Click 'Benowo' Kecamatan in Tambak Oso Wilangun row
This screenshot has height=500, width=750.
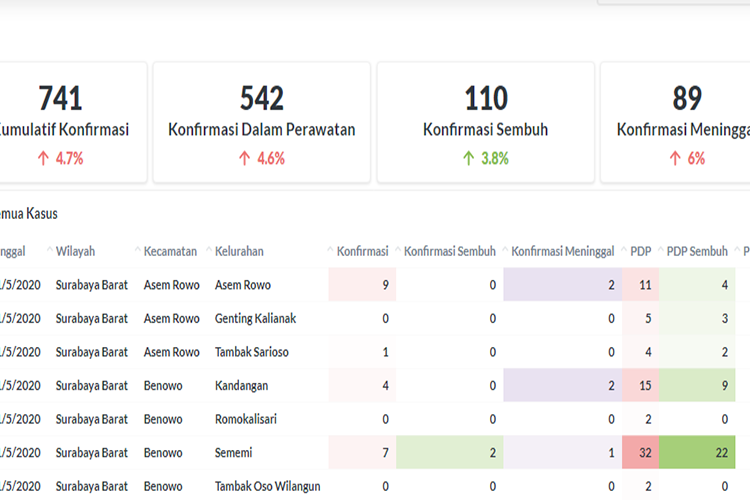(163, 486)
